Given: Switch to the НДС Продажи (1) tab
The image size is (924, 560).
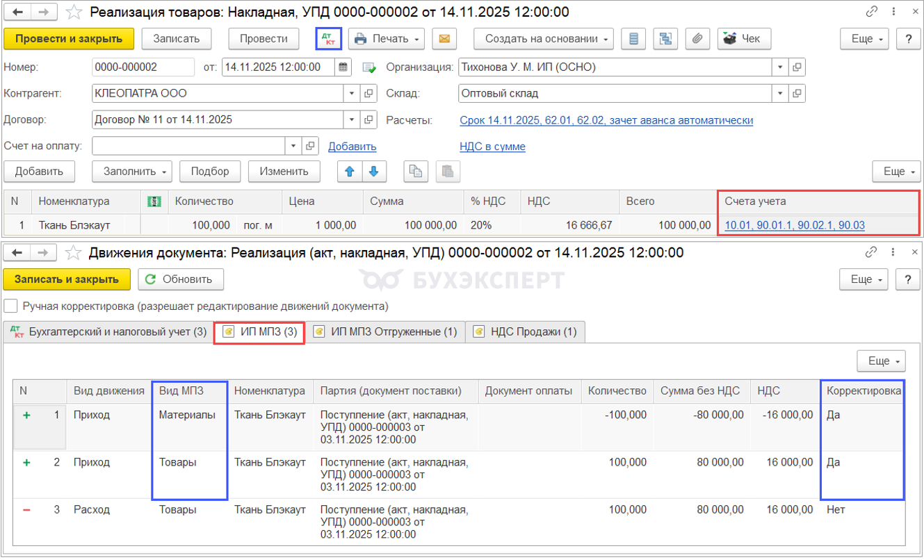Looking at the screenshot, I should click(525, 331).
